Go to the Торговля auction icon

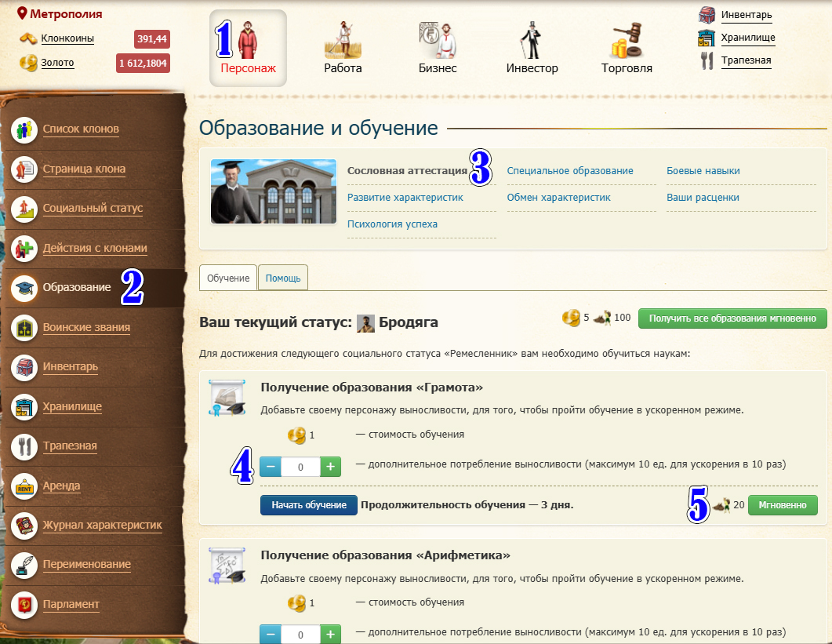pos(627,39)
